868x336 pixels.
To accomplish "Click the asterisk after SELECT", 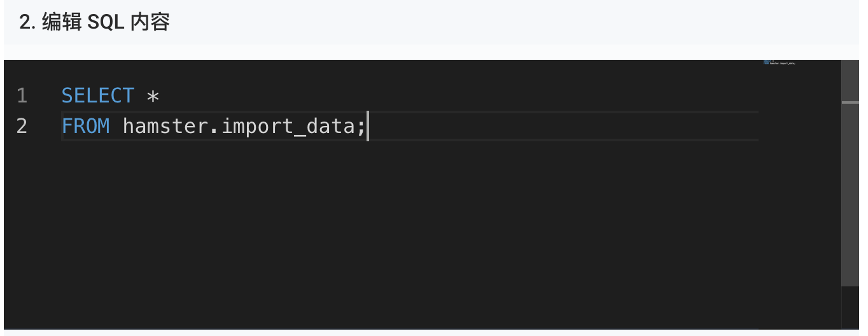I will (x=153, y=97).
